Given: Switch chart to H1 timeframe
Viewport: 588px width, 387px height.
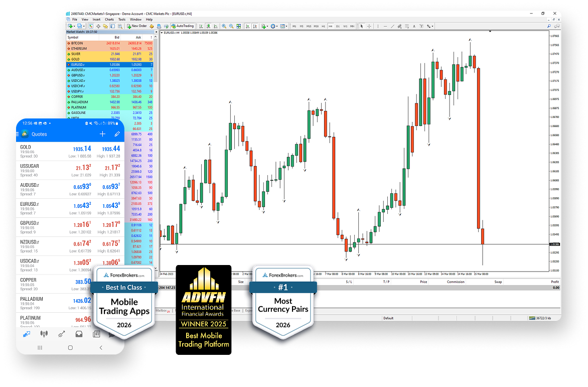Looking at the screenshot, I should point(323,26).
